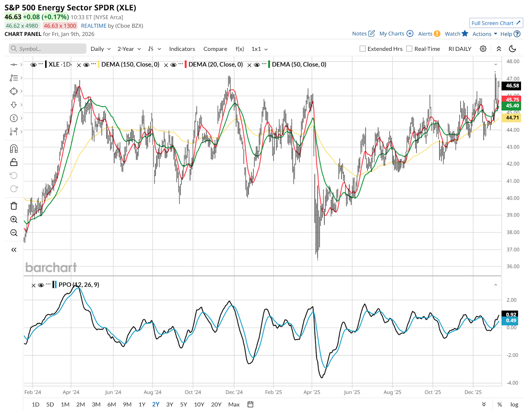Open the date range calendar icon

coord(251,404)
